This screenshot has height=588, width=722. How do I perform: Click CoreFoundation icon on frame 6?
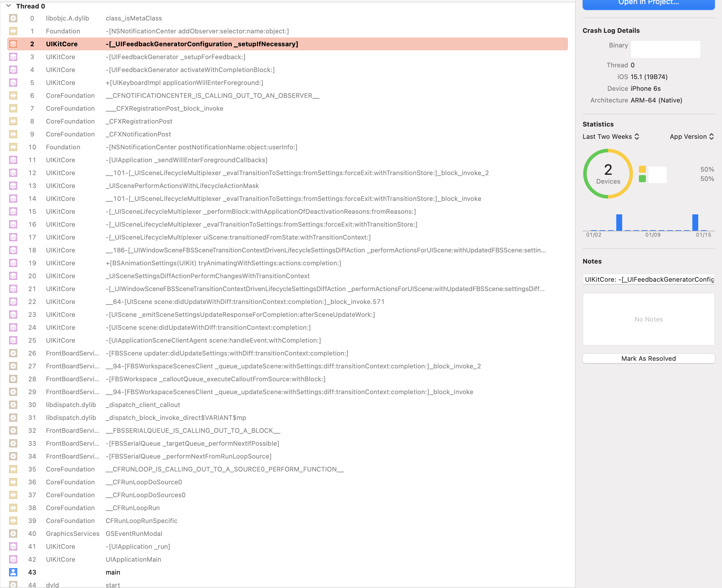(13, 95)
